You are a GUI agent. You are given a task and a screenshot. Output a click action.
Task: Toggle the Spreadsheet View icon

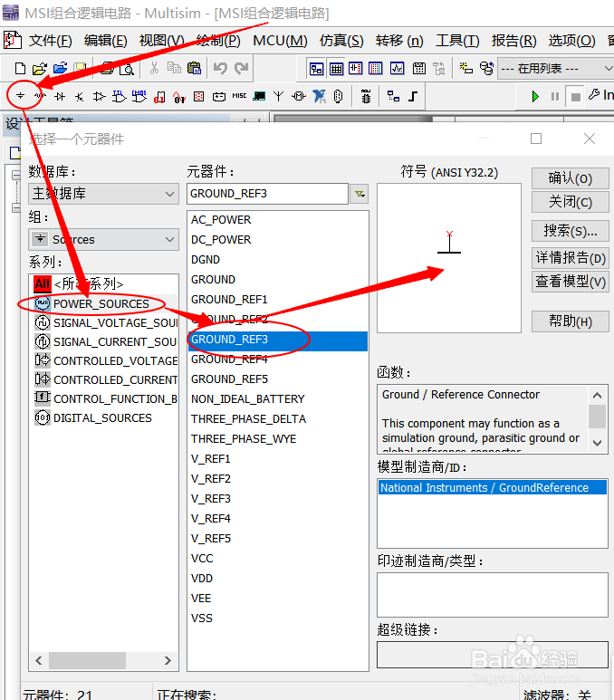(x=336, y=69)
